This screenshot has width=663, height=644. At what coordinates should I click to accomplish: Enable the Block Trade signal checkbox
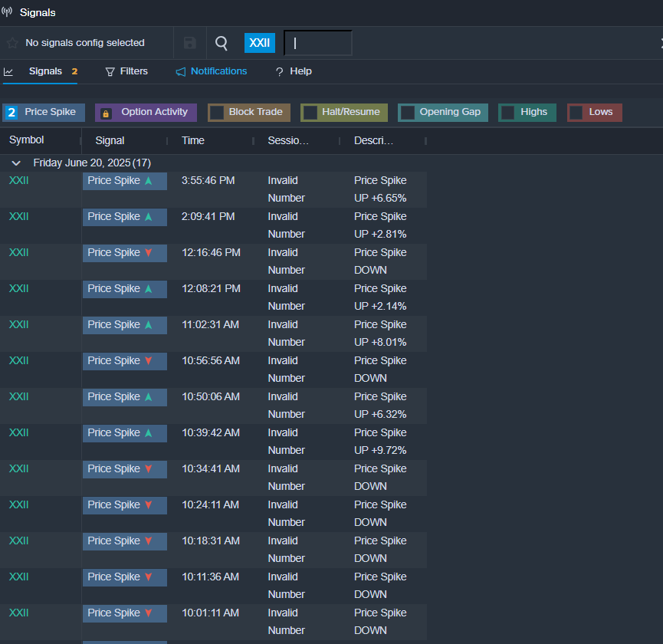217,113
